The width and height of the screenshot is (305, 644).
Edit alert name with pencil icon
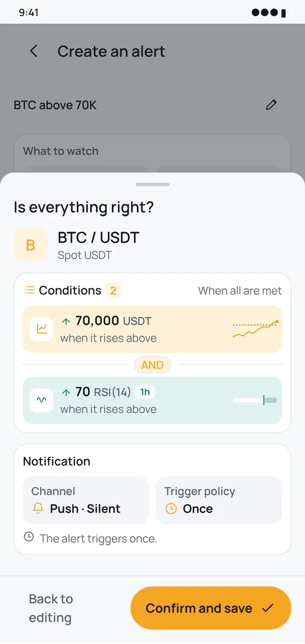click(x=271, y=105)
